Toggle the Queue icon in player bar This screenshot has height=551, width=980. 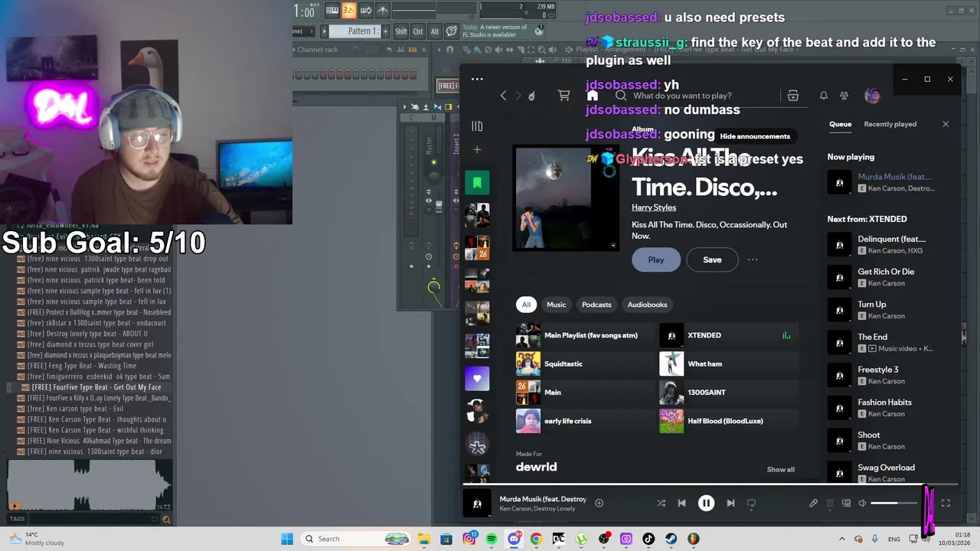829,503
